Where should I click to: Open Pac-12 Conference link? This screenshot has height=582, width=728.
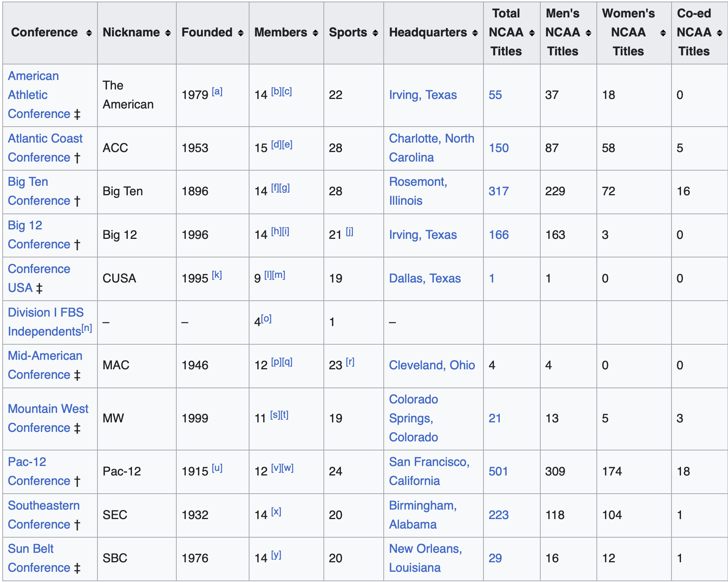[x=39, y=471]
